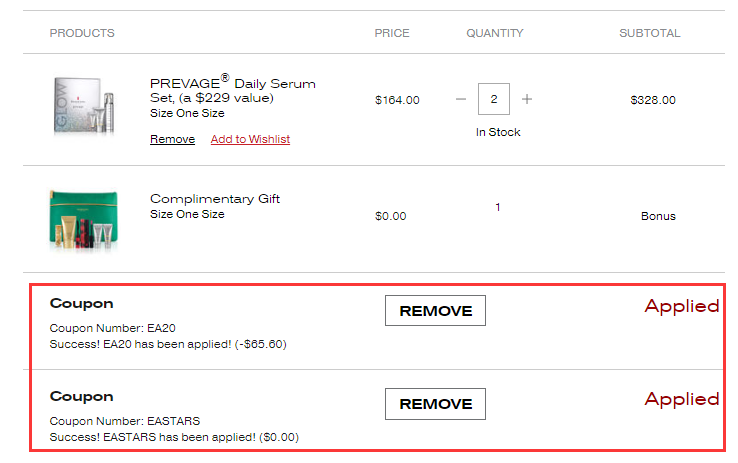Click the QUANTITY column header

coord(494,33)
